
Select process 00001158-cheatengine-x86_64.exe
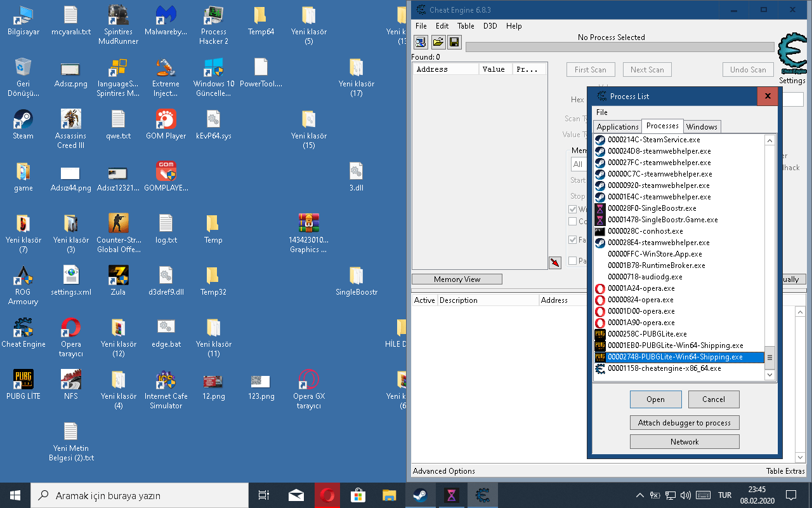tap(679, 368)
